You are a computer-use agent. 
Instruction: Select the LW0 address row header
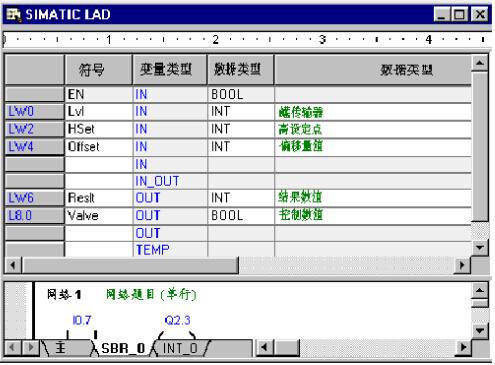point(35,111)
